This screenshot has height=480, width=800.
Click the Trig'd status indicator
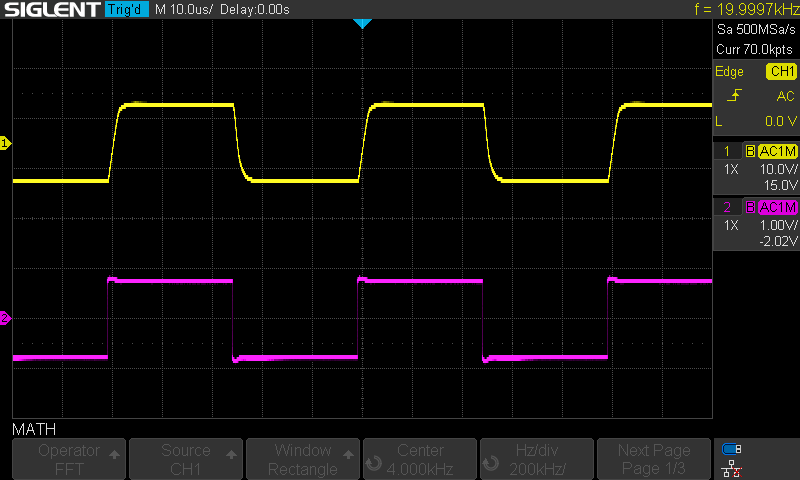coord(127,9)
